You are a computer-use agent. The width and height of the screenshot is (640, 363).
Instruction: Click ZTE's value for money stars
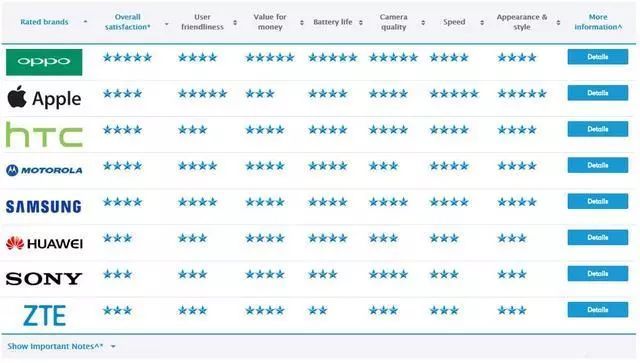click(x=265, y=310)
